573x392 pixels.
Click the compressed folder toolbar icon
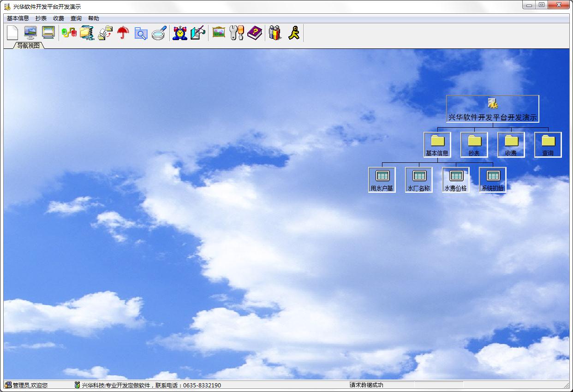87,33
